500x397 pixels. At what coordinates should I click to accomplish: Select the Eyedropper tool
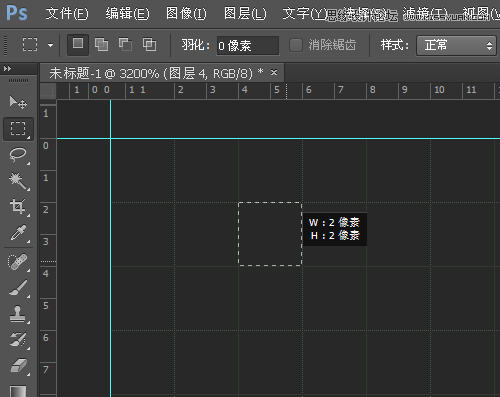18,233
